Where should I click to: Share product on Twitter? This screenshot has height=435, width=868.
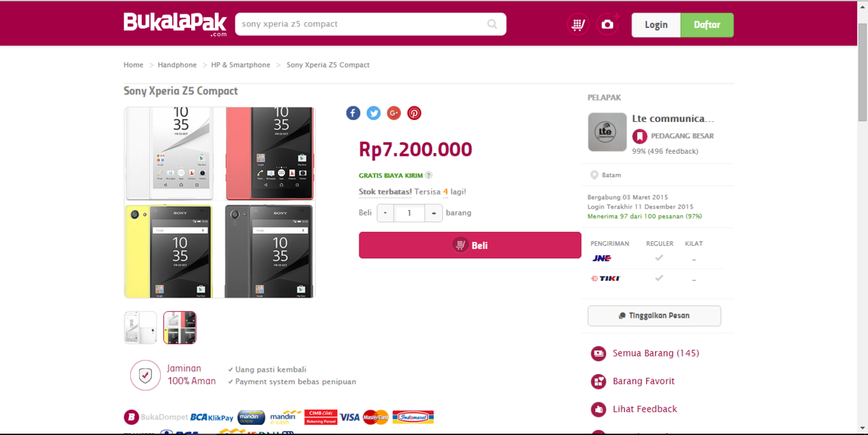[374, 113]
